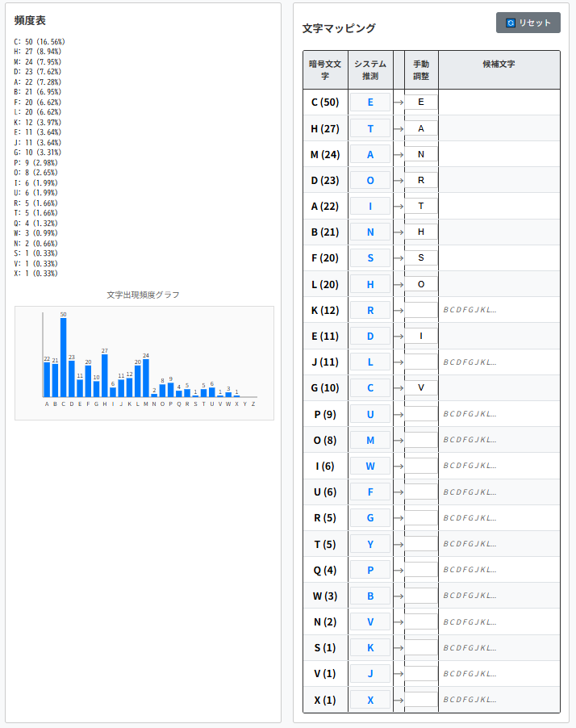
Task: Select the empty manual field for J (11)
Action: (421, 362)
